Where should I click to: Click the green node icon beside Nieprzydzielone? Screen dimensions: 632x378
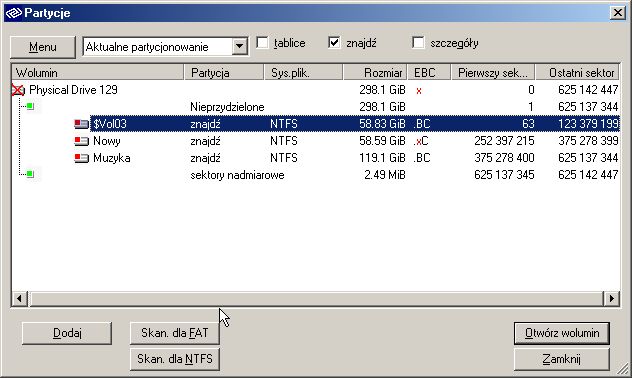30,106
